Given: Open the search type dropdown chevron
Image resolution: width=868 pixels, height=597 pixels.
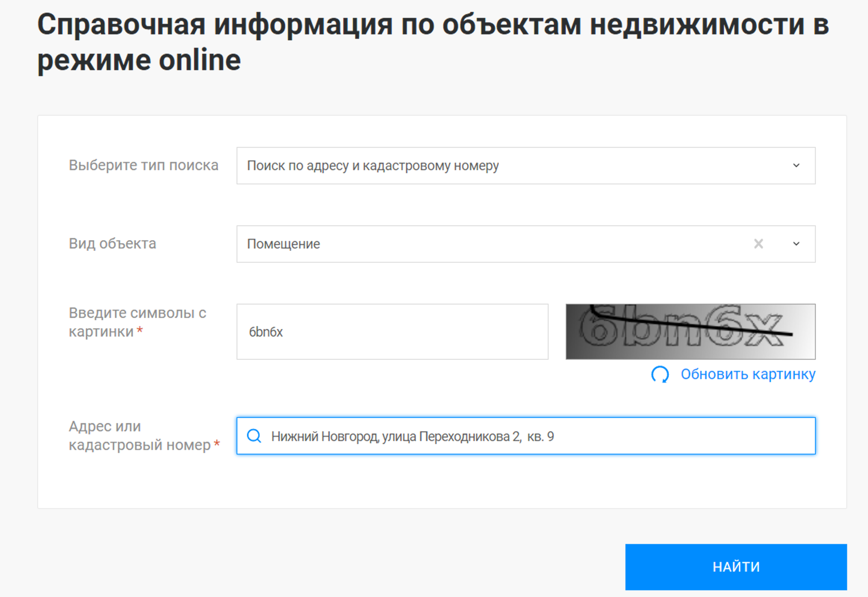Looking at the screenshot, I should [796, 165].
